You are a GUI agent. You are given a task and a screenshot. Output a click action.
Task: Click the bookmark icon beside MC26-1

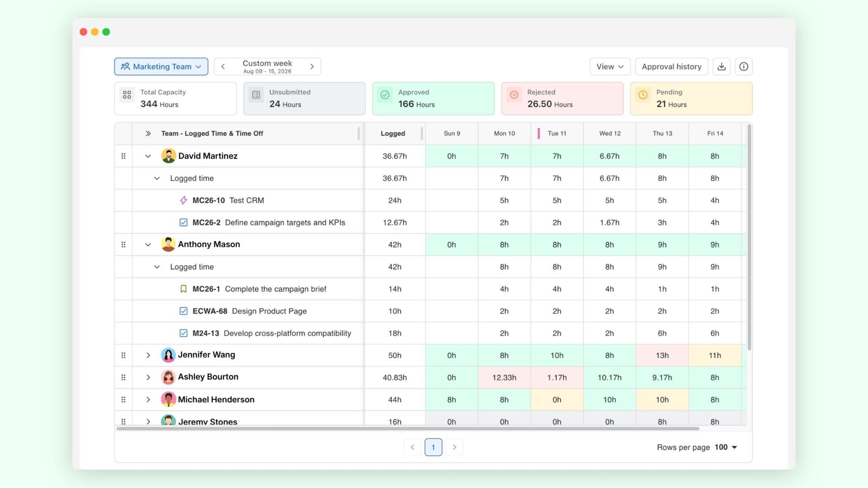[184, 289]
